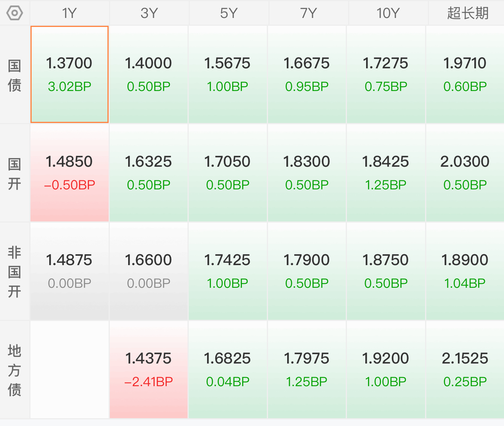Select the 10Y column header
Viewport: 504px width, 426px height.
(388, 13)
